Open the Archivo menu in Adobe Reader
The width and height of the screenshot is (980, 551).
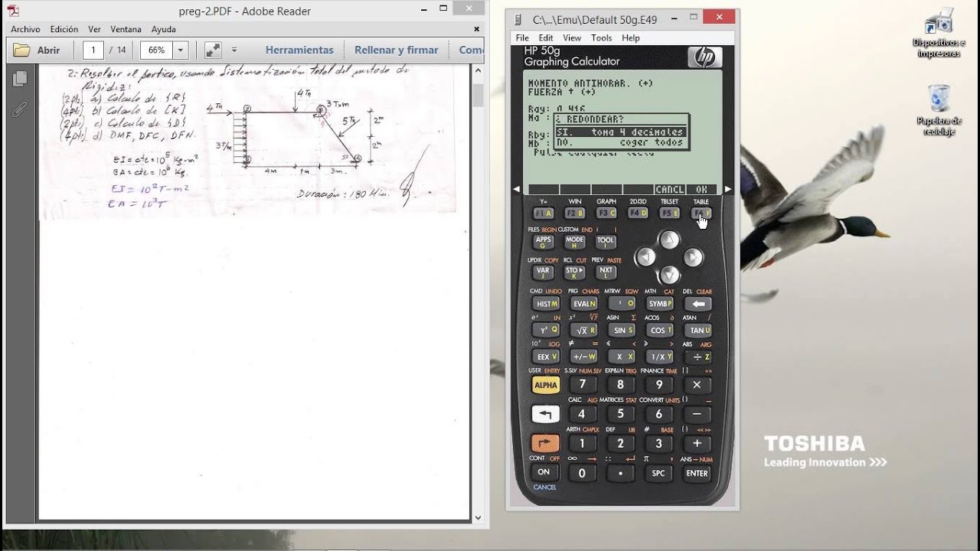pos(25,29)
